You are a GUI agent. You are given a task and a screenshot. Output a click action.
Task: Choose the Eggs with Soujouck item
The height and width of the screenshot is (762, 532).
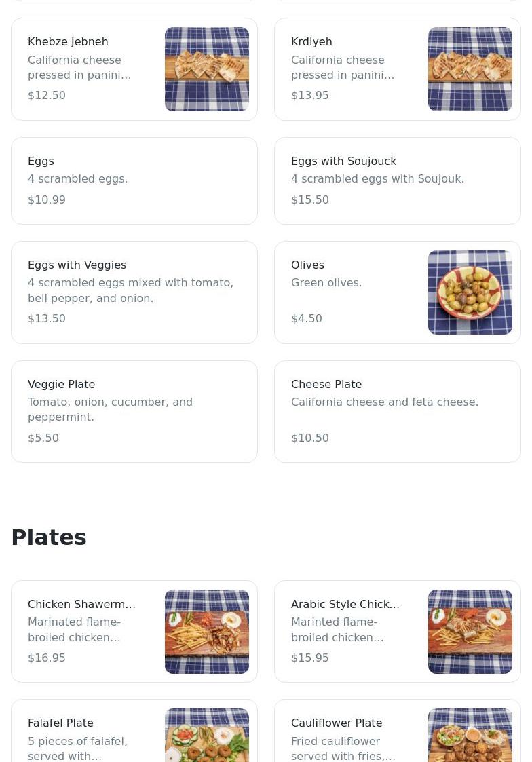(398, 180)
